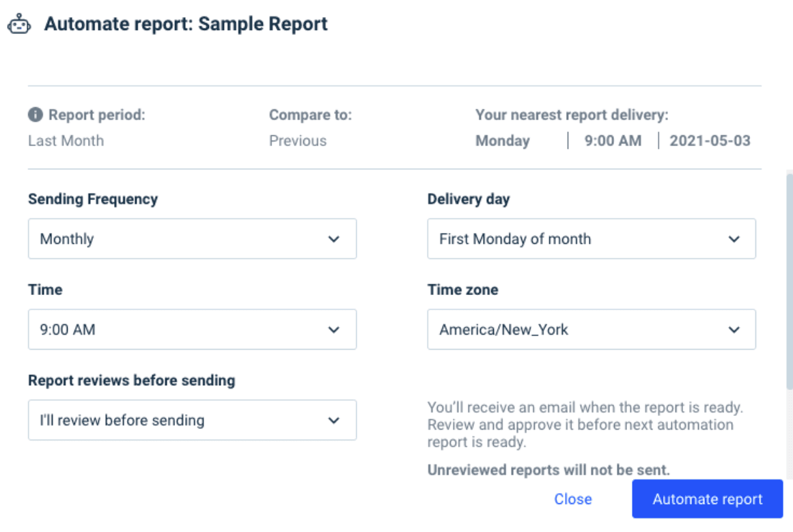Open the First Monday of month dropdown
Image resolution: width=793 pixels, height=532 pixels.
pos(591,238)
